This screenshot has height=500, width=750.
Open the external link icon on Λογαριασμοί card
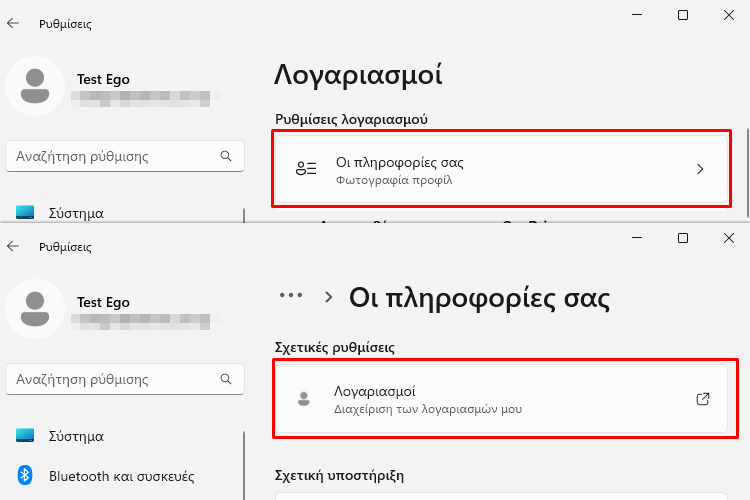(x=703, y=399)
